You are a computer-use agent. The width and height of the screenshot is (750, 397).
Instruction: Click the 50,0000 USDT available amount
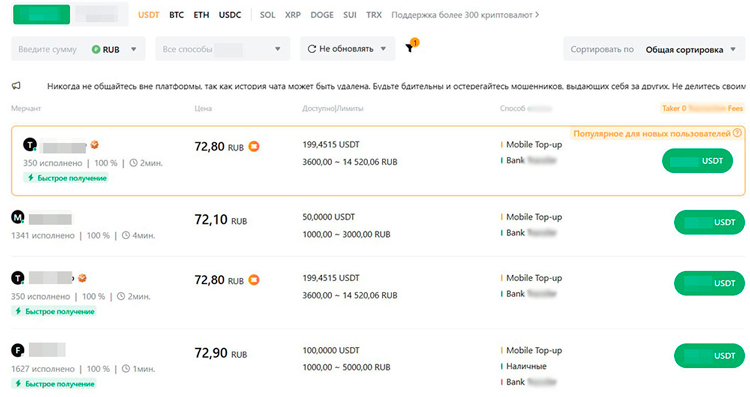coord(329,217)
